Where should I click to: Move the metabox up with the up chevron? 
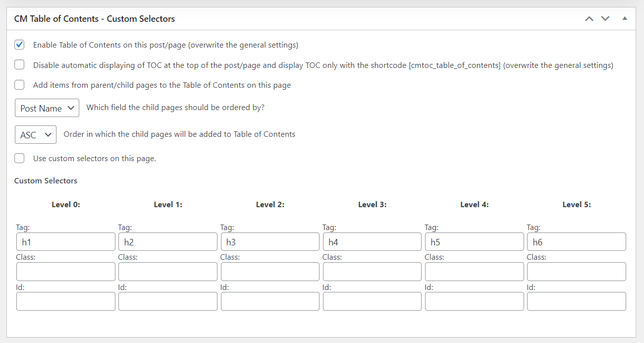(589, 19)
